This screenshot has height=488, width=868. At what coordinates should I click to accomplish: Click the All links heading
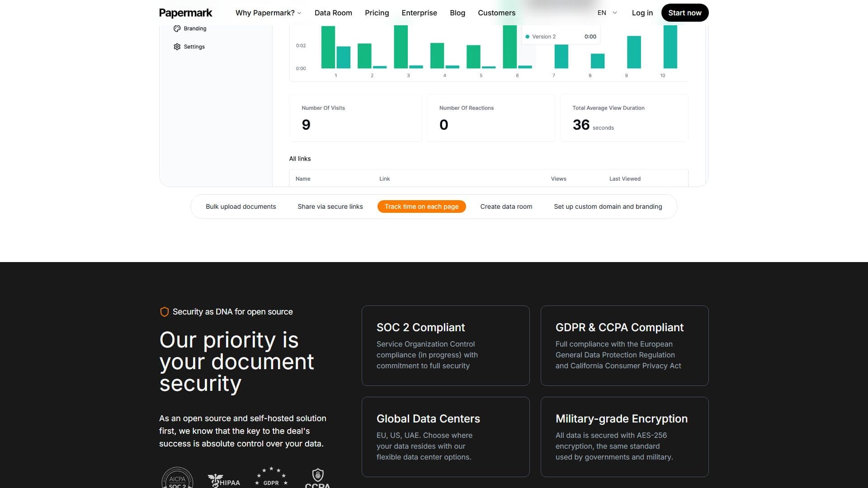pyautogui.click(x=300, y=159)
